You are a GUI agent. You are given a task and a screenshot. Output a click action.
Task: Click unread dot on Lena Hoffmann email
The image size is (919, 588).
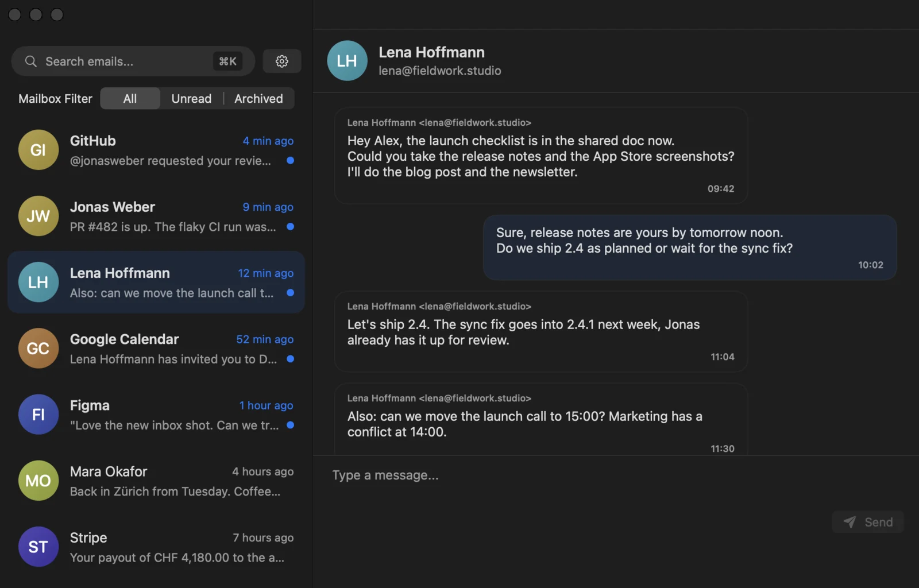pos(290,292)
